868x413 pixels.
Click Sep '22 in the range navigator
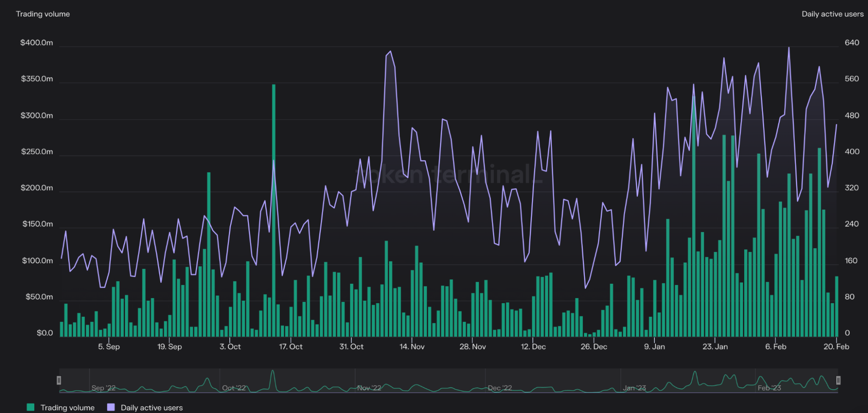(x=103, y=388)
